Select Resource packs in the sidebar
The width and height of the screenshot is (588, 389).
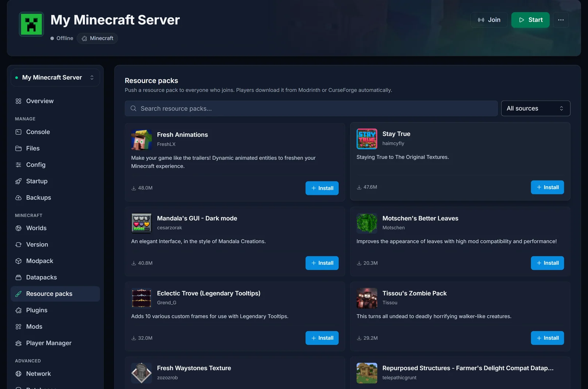(55, 294)
